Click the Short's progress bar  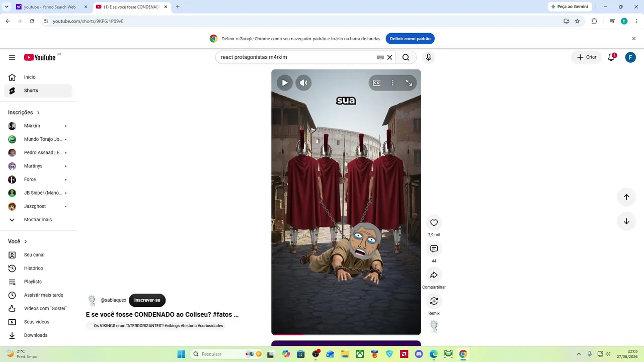pos(346,334)
